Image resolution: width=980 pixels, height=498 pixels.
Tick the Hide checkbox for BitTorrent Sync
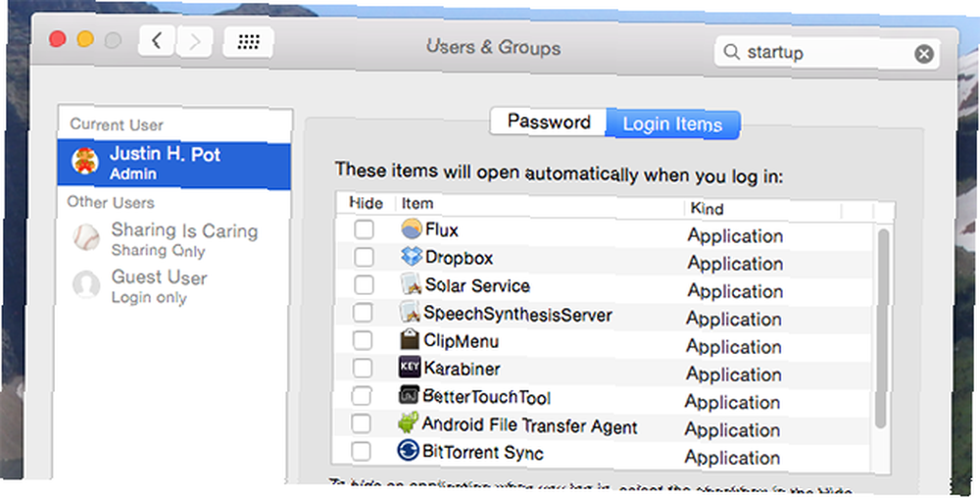pyautogui.click(x=361, y=451)
